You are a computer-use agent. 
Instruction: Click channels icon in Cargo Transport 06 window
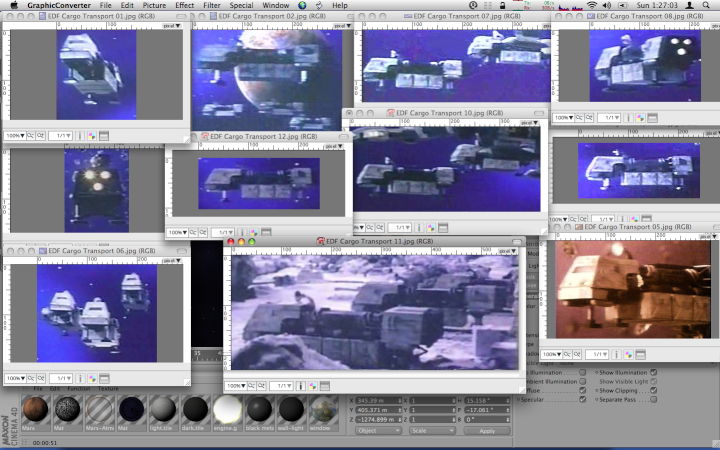(x=104, y=378)
